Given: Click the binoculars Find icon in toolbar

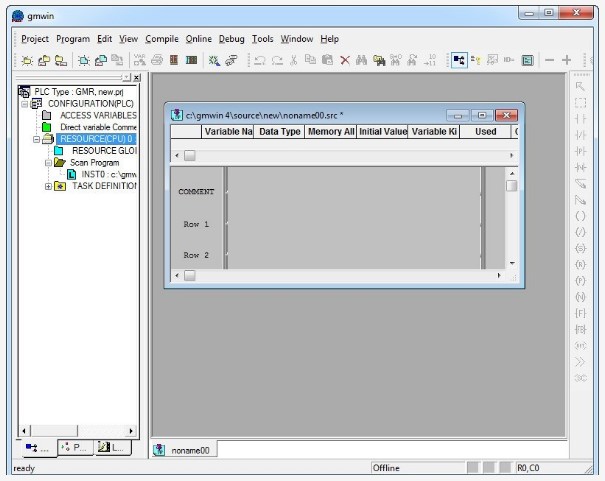Looking at the screenshot, I should (x=362, y=61).
